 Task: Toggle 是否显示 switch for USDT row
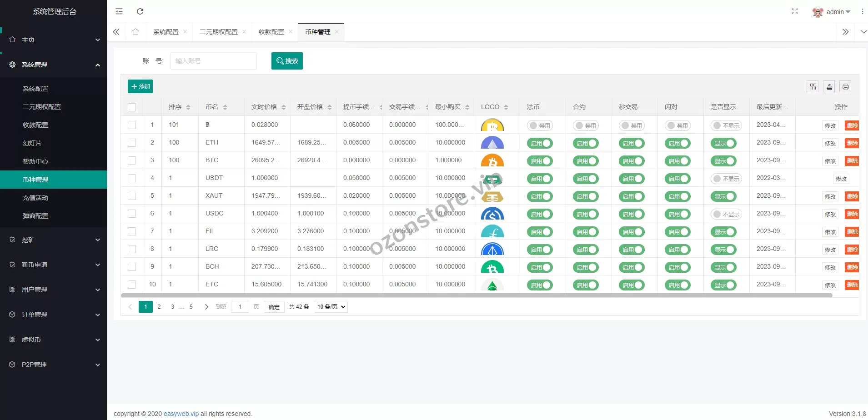(726, 179)
